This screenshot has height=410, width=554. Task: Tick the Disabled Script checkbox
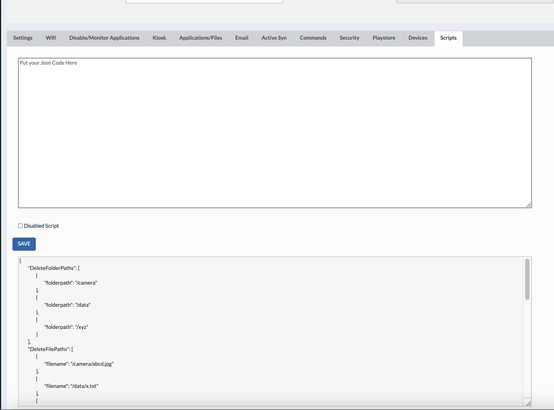20,226
